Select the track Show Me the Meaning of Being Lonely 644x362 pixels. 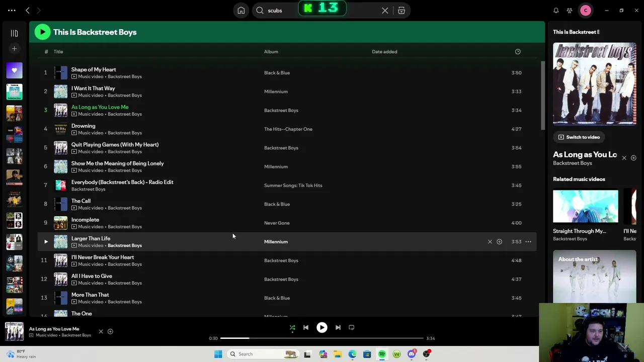point(117,163)
